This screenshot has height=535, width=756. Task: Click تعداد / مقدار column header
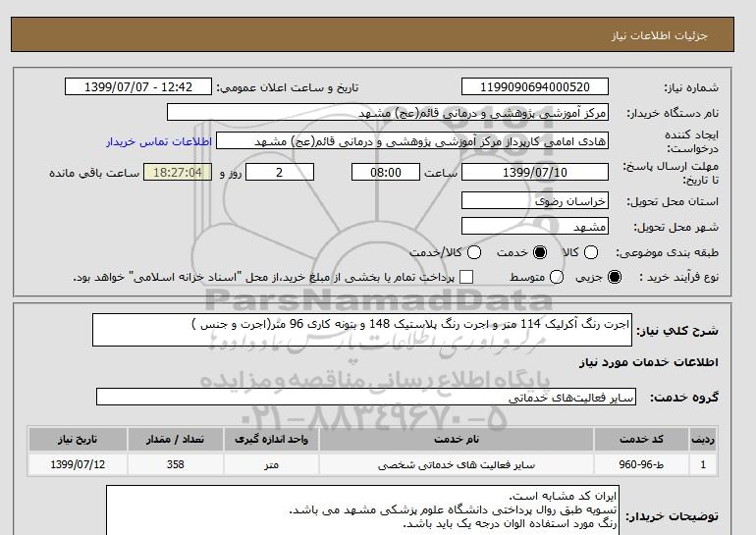coord(175,439)
